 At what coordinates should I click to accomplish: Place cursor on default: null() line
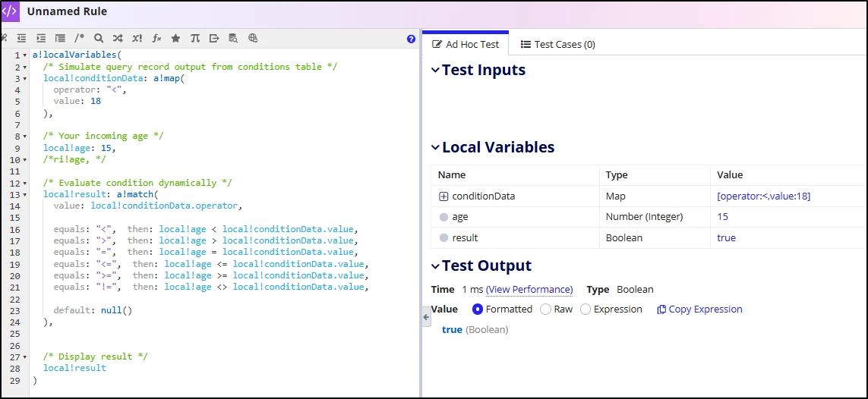tap(93, 310)
